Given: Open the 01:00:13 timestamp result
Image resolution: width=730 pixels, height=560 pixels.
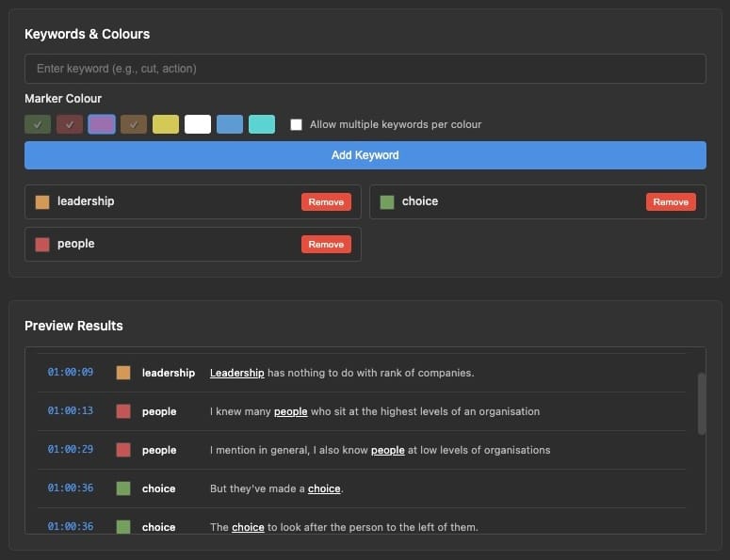Looking at the screenshot, I should 71,411.
